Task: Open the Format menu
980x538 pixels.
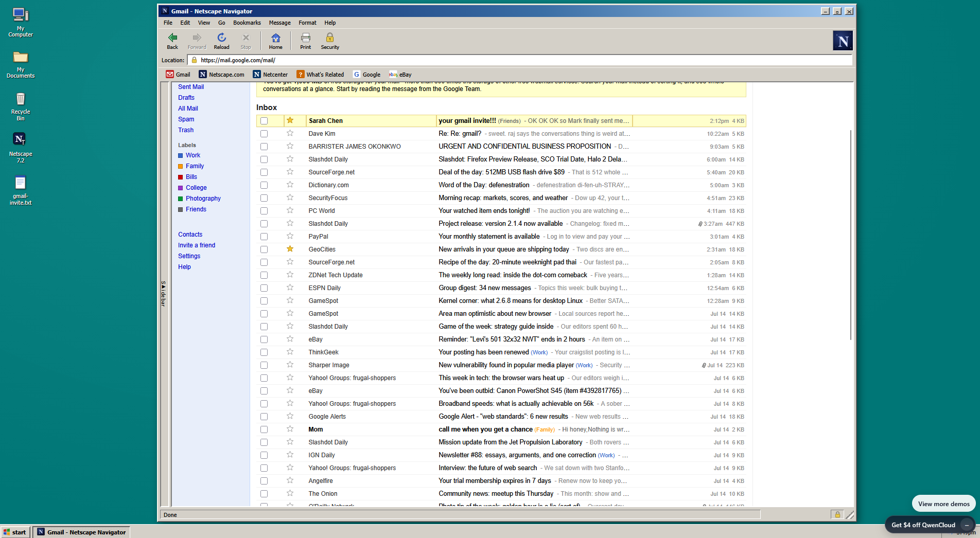Action: 307,23
